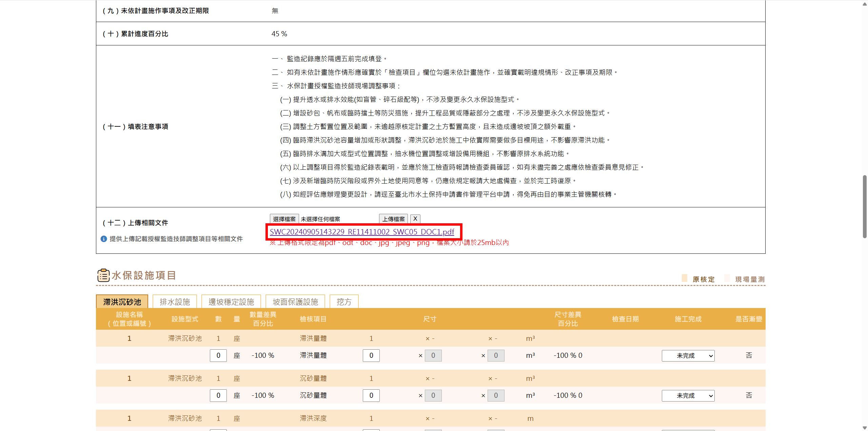Click quantity input in 滯洪量體 row
This screenshot has height=431, width=868.
[x=218, y=355]
